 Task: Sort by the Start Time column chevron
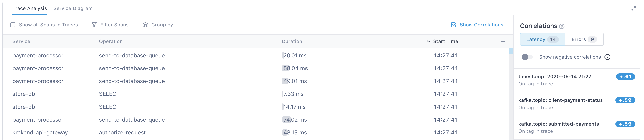428,41
